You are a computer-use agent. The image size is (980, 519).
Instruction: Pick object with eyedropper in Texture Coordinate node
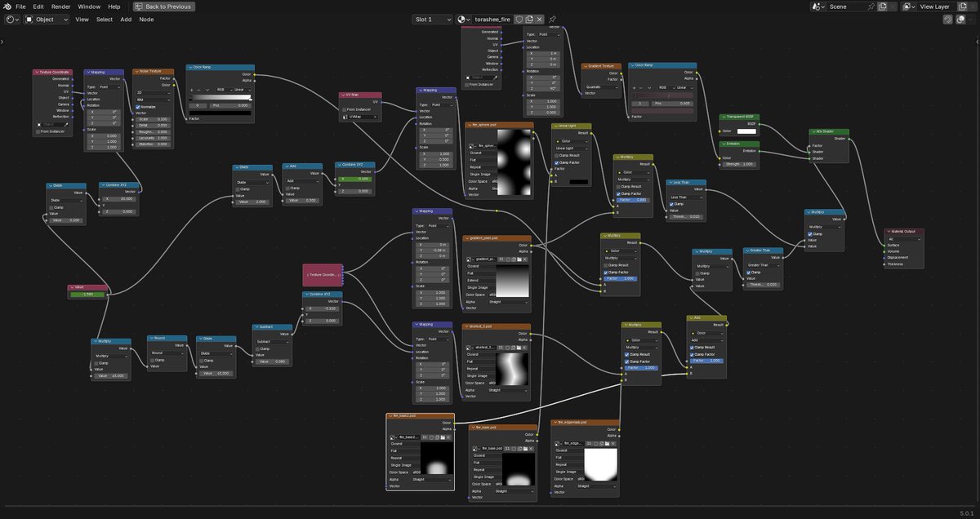point(66,124)
